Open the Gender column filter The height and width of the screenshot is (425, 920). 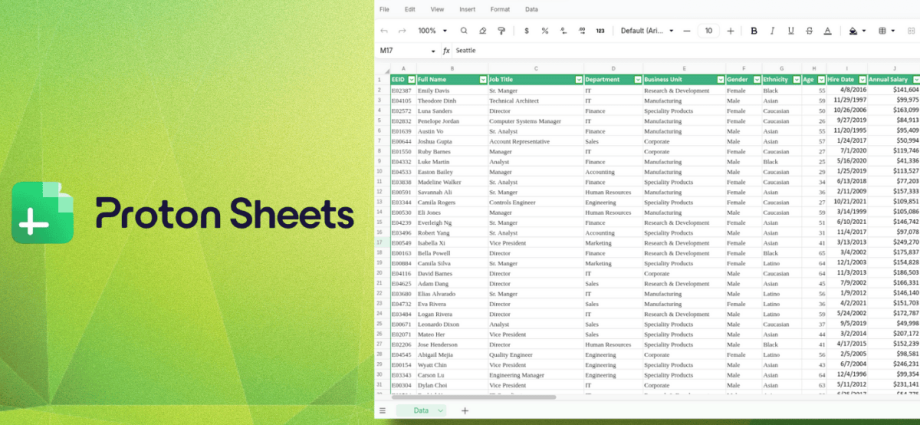[x=756, y=80]
